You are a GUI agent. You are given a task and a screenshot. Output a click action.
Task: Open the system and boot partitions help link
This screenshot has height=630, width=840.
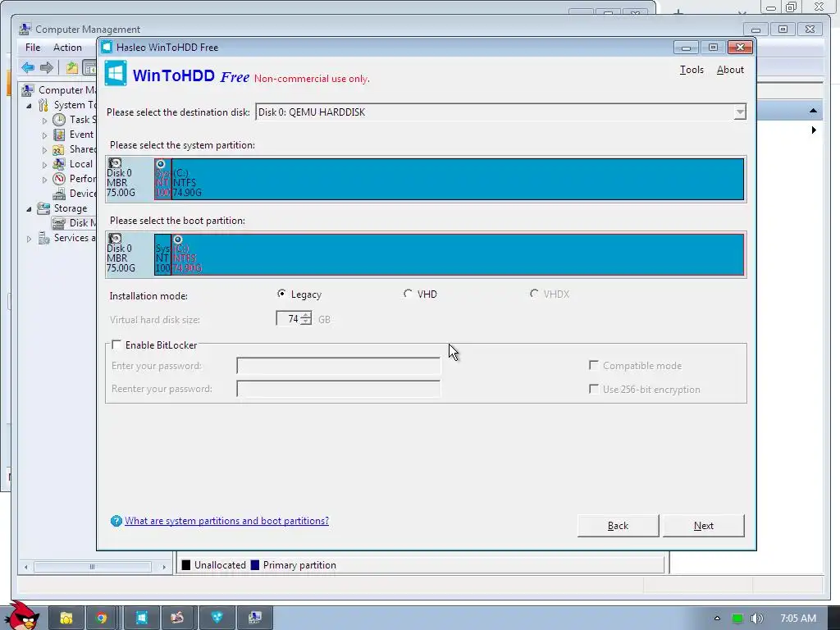click(226, 521)
